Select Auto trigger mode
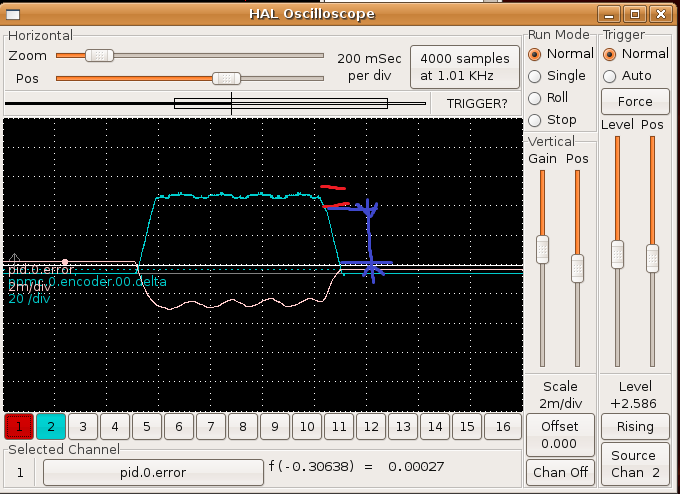This screenshot has height=494, width=680. click(628, 76)
